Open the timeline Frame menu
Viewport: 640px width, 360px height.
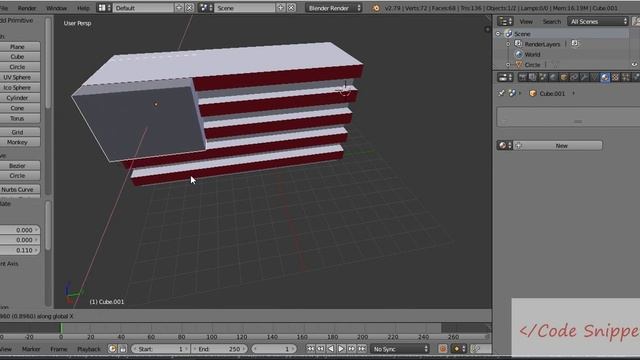pyautogui.click(x=59, y=349)
